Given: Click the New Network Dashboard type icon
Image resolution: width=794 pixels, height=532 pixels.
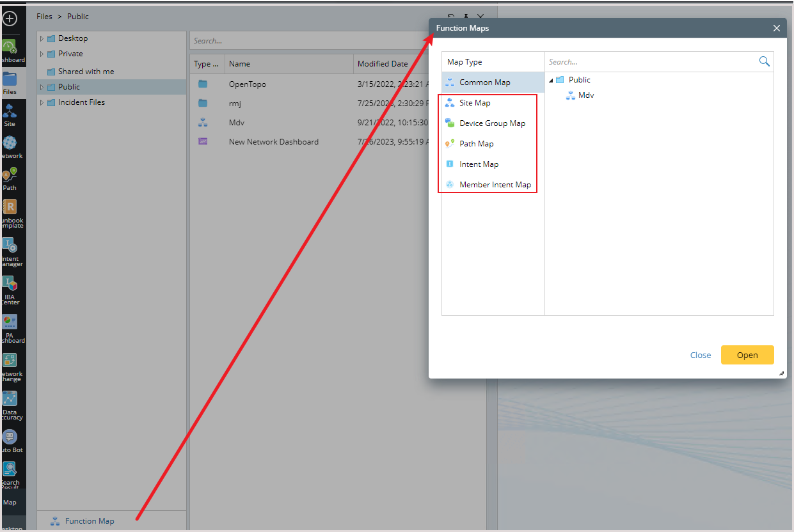Looking at the screenshot, I should click(203, 141).
